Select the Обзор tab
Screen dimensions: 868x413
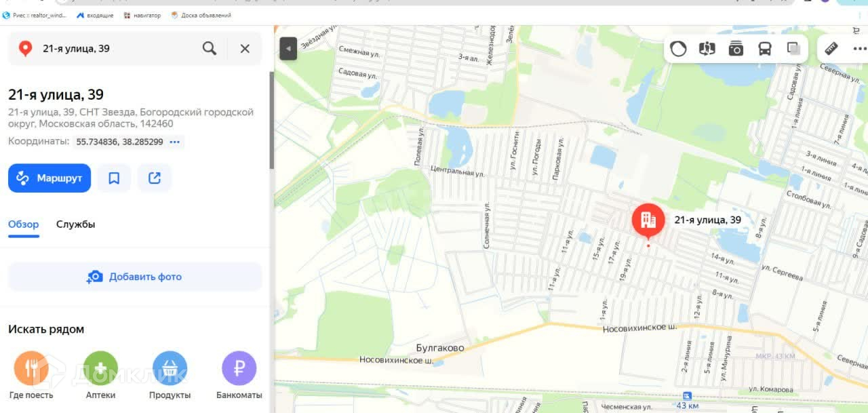point(24,224)
